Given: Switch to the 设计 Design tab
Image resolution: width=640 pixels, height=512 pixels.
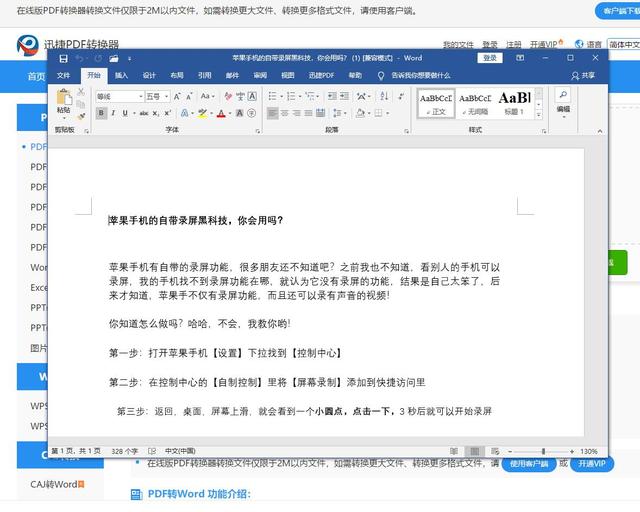Looking at the screenshot, I should click(149, 76).
